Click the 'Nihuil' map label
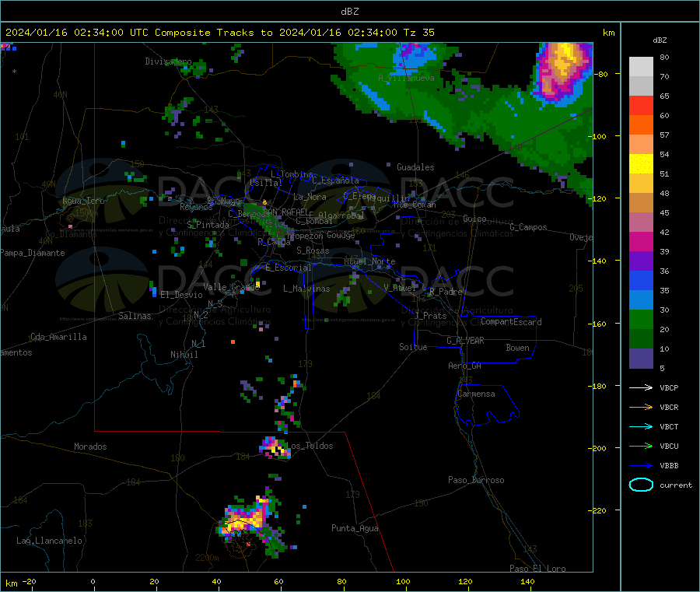The height and width of the screenshot is (592, 700). tap(184, 355)
